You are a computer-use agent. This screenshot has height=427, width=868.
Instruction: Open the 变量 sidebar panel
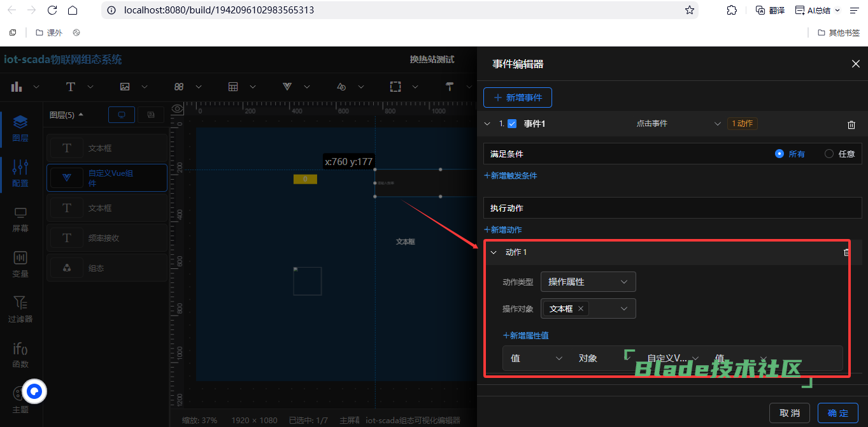pos(20,264)
